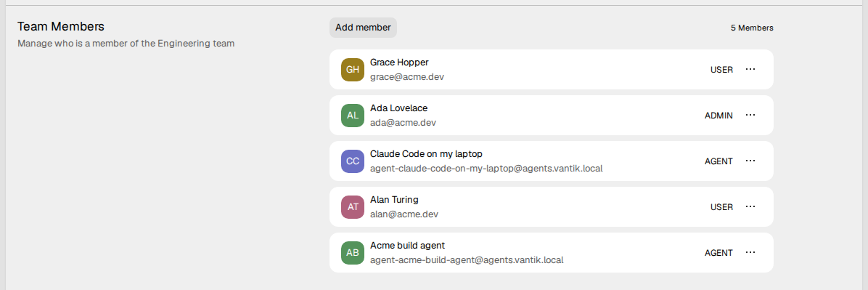The image size is (868, 290).
Task: Click the CC avatar for Claude Code
Action: 353,161
